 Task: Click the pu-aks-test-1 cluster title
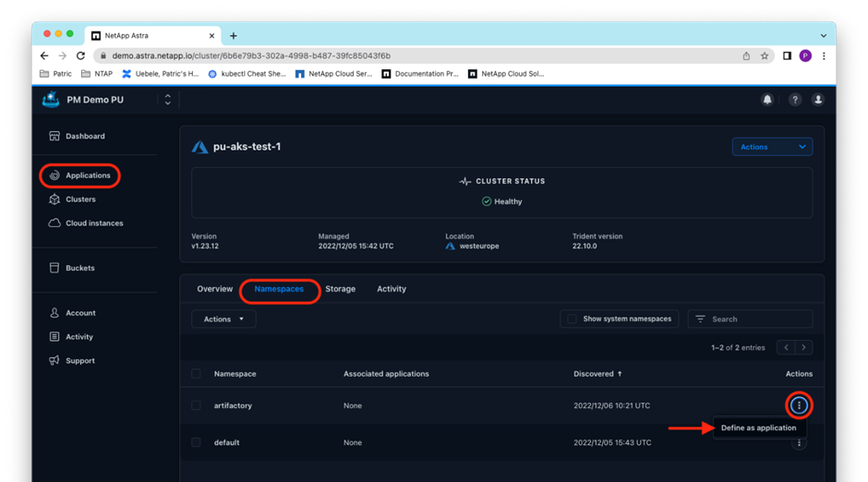point(247,147)
